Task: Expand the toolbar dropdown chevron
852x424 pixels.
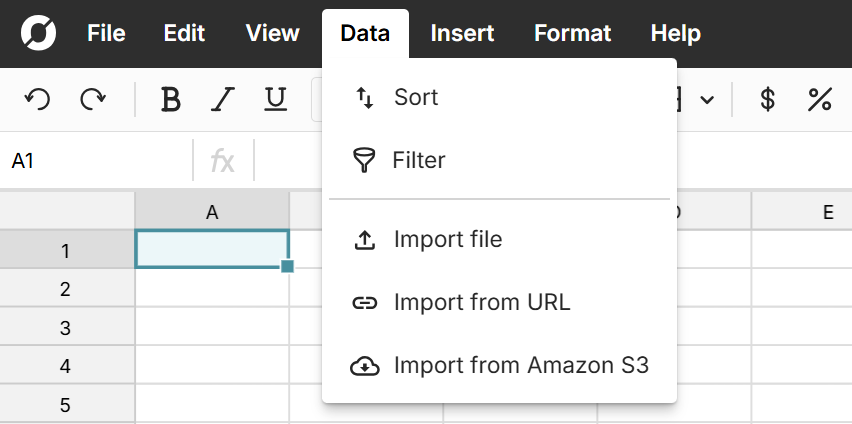Action: (x=707, y=100)
